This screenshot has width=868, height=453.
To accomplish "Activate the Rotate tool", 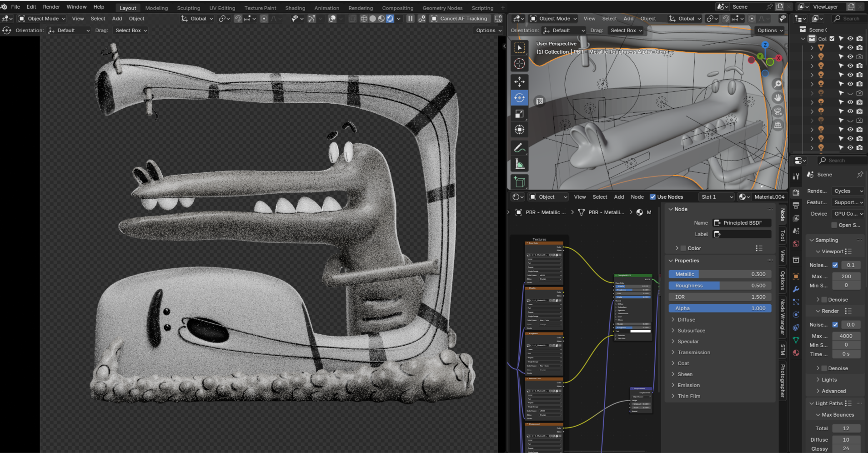I will (519, 98).
